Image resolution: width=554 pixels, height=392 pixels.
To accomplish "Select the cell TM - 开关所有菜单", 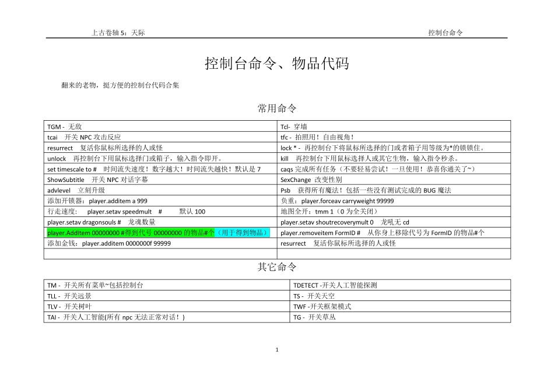I will coord(167,285).
